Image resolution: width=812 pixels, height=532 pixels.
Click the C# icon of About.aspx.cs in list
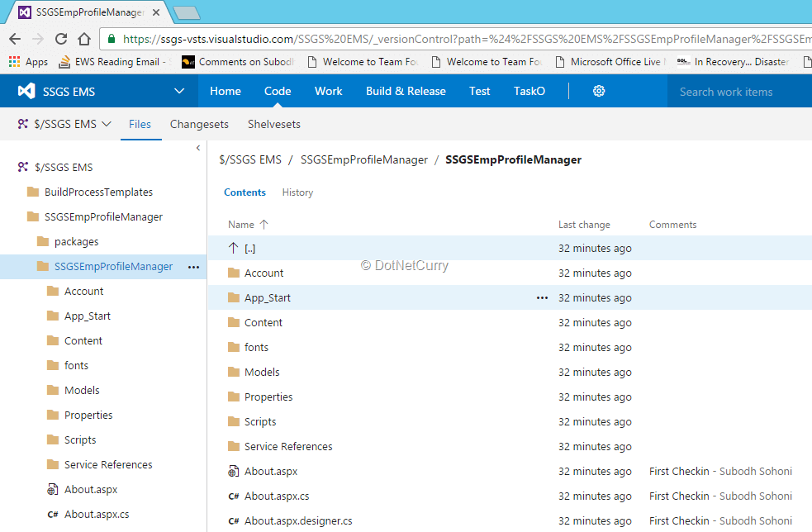[234, 496]
